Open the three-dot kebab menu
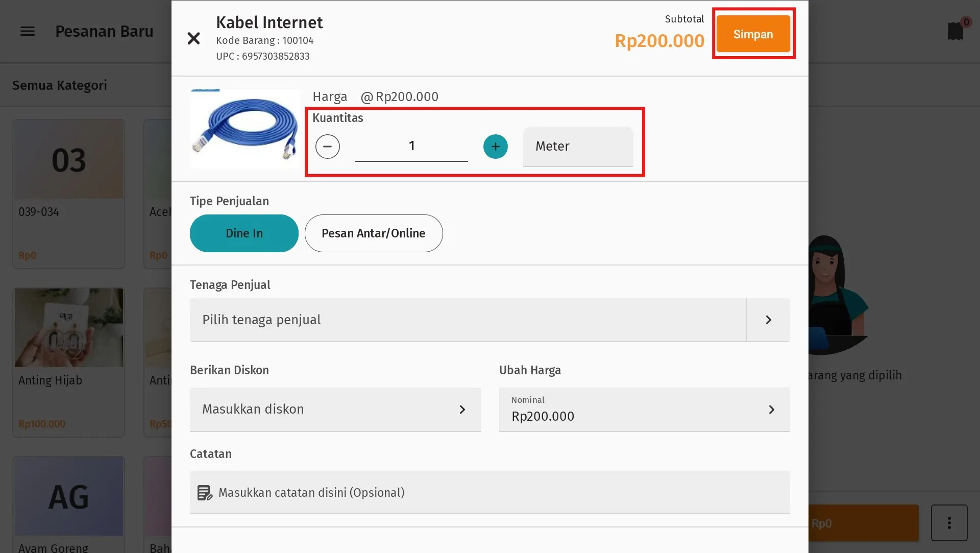The width and height of the screenshot is (980, 553). [949, 522]
